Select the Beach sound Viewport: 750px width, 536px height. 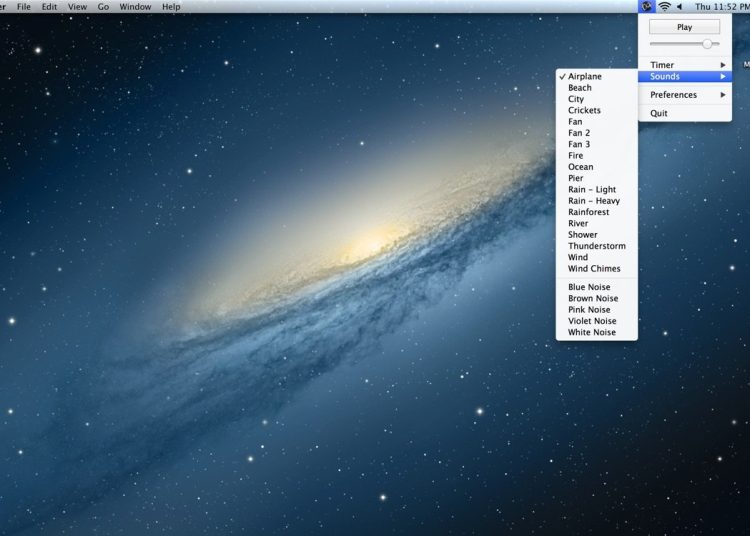coord(596,88)
